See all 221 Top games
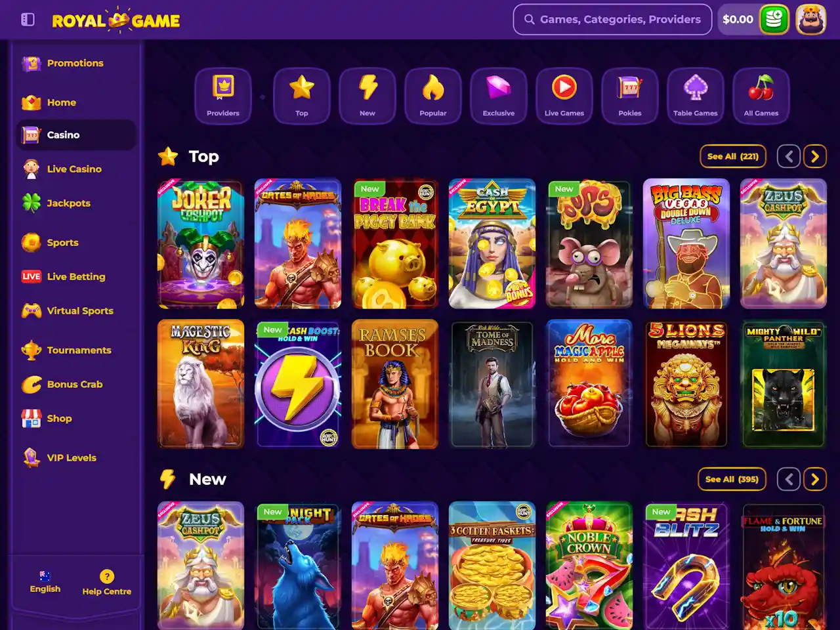The image size is (840, 630). click(733, 156)
